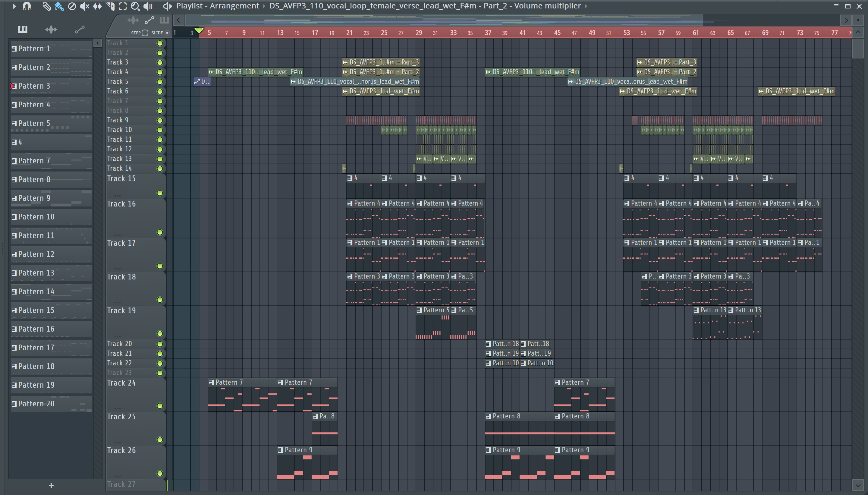Click Volume multiplier in title breadcrumb

pos(547,6)
